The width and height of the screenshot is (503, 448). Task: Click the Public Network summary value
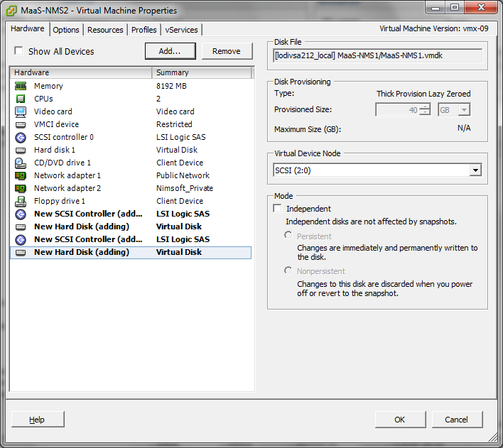(x=183, y=175)
